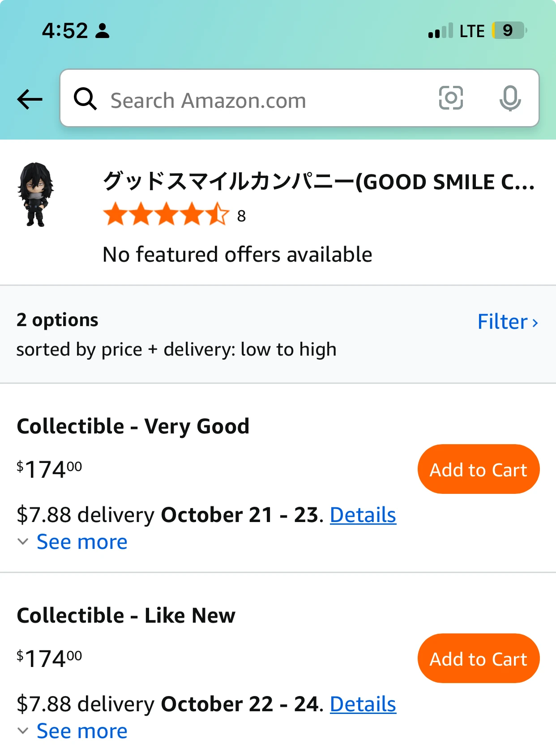Open the camera lens scan icon
Image resolution: width=556 pixels, height=756 pixels.
click(x=450, y=98)
